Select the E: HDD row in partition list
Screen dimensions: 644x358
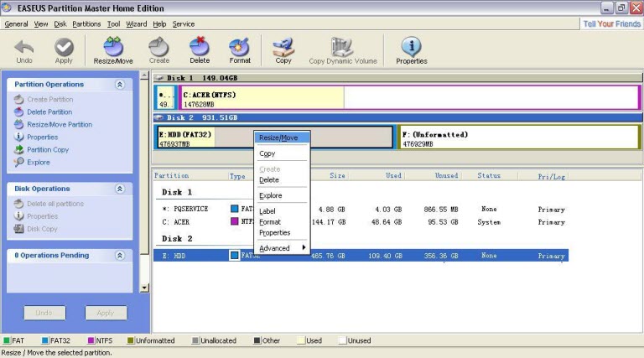361,256
